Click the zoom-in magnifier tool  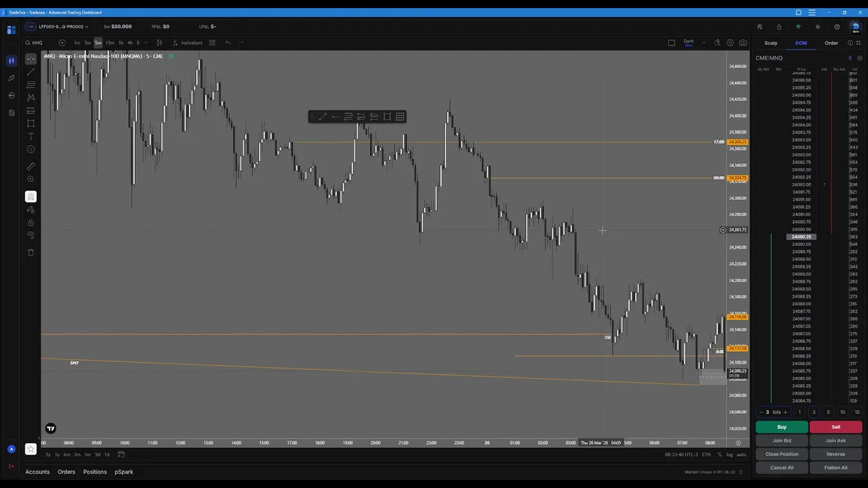coord(31,179)
